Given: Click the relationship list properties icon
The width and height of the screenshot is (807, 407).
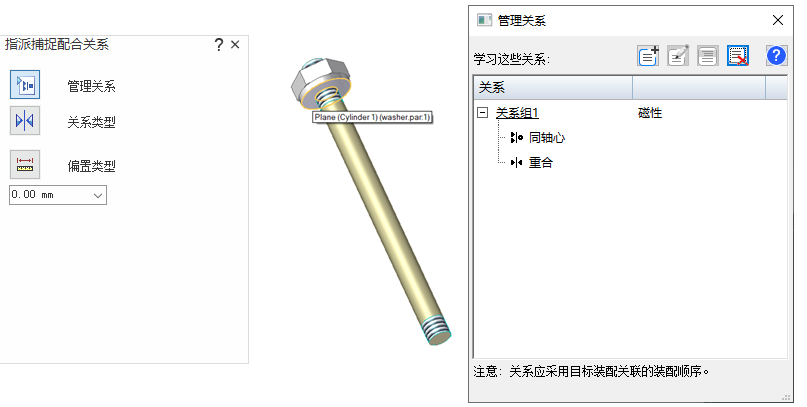Looking at the screenshot, I should point(708,56).
